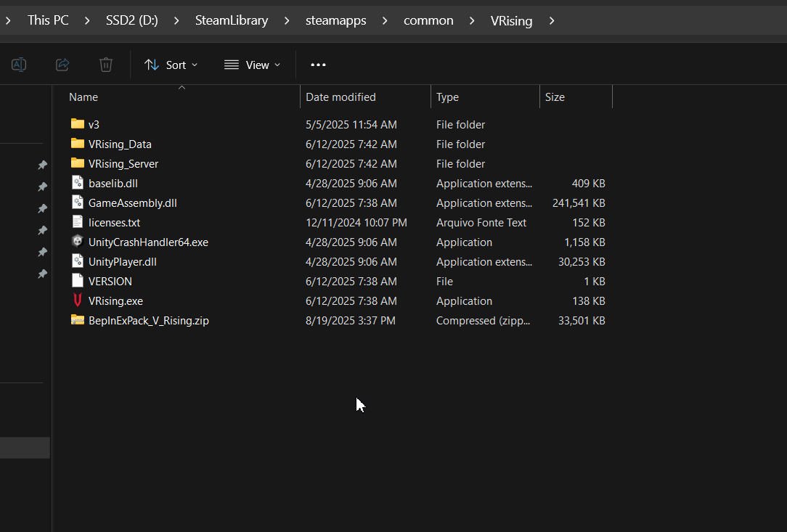The width and height of the screenshot is (787, 532).
Task: Expand chevron after SteamLibrary breadcrumb
Action: pyautogui.click(x=287, y=20)
